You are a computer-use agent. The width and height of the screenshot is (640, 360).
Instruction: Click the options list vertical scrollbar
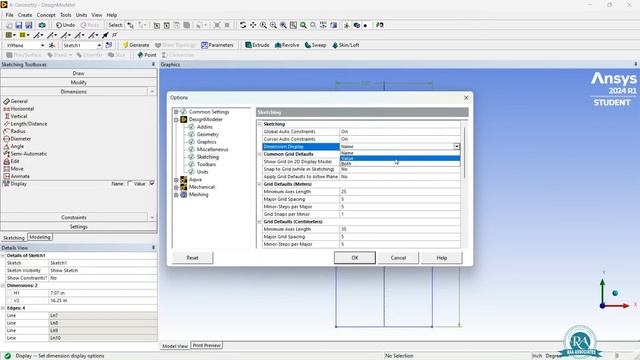pos(464,153)
